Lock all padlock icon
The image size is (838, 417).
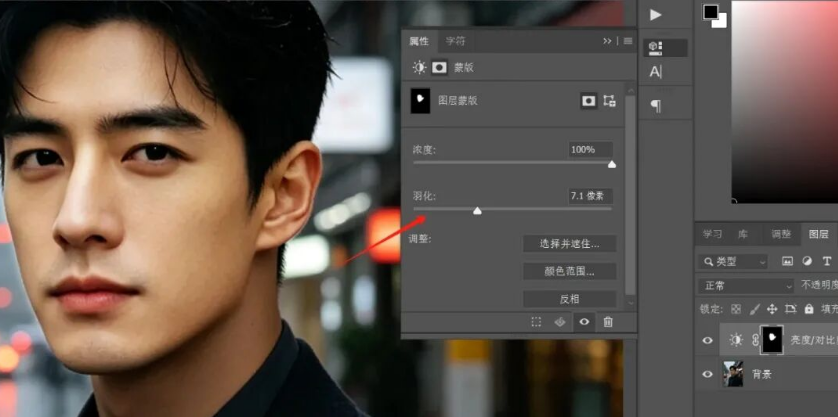pyautogui.click(x=809, y=309)
